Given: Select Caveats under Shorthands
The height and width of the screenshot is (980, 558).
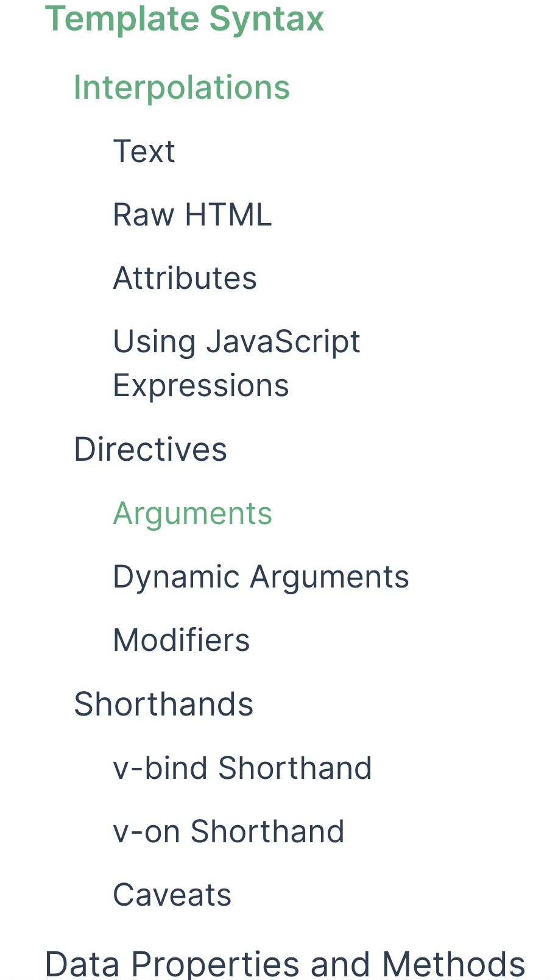Looking at the screenshot, I should (x=172, y=895).
